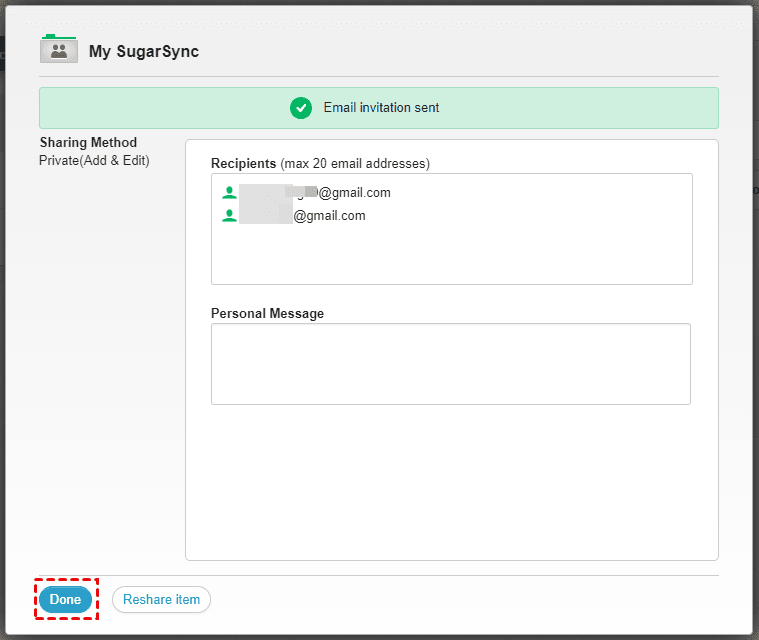The height and width of the screenshot is (640, 759).
Task: Click the first recipient's green person icon
Action: click(x=229, y=193)
